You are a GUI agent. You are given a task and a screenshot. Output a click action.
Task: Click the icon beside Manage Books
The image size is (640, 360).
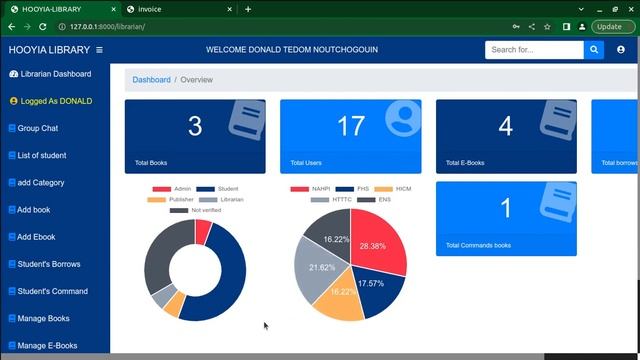coord(12,318)
